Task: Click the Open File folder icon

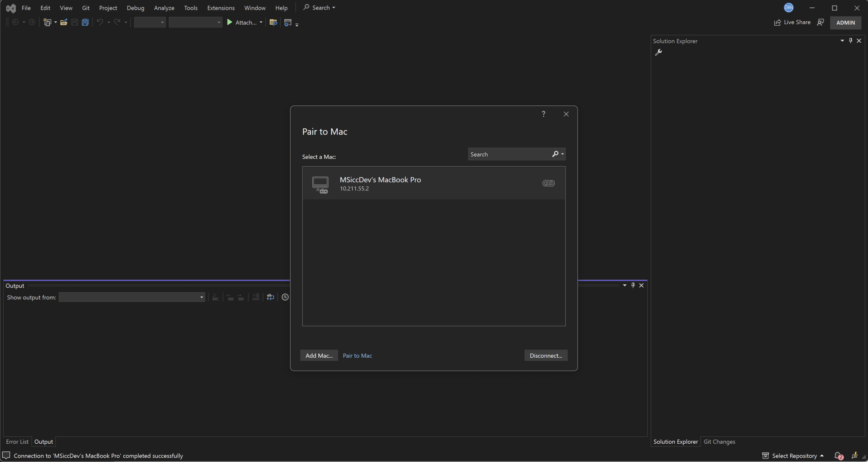Action: (x=64, y=22)
